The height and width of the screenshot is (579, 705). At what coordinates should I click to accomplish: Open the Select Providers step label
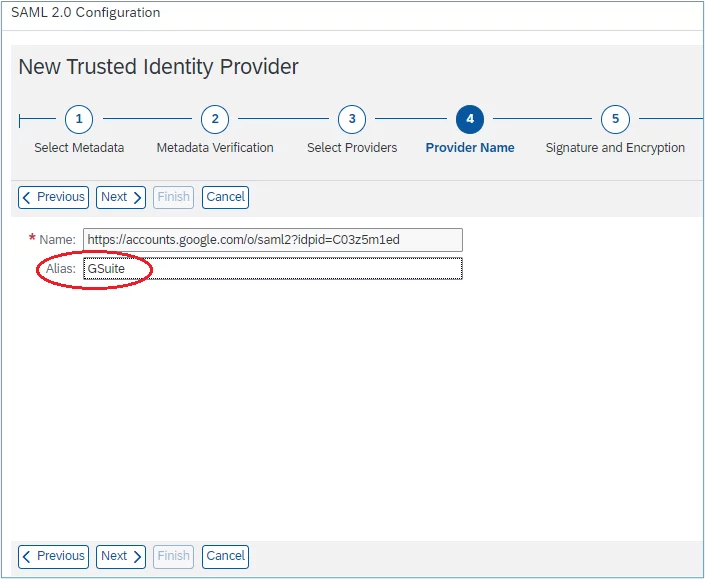(352, 147)
